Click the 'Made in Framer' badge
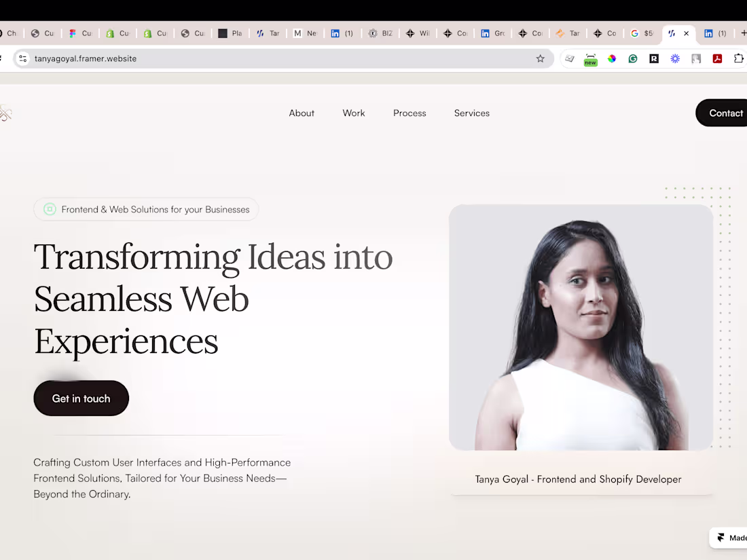This screenshot has width=747, height=560. point(733,537)
